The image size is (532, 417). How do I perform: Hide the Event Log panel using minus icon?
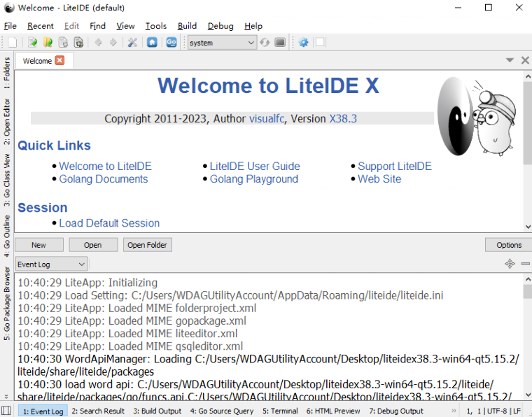525,264
